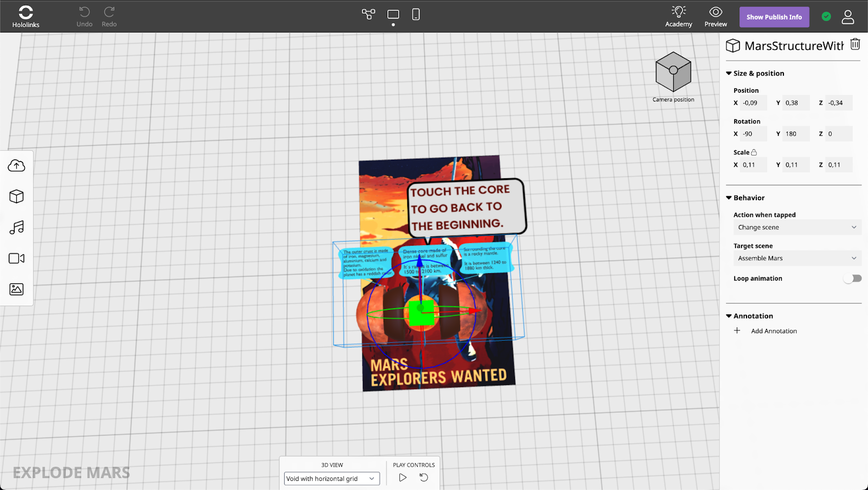
Task: Collapse the Size & position section
Action: (729, 73)
